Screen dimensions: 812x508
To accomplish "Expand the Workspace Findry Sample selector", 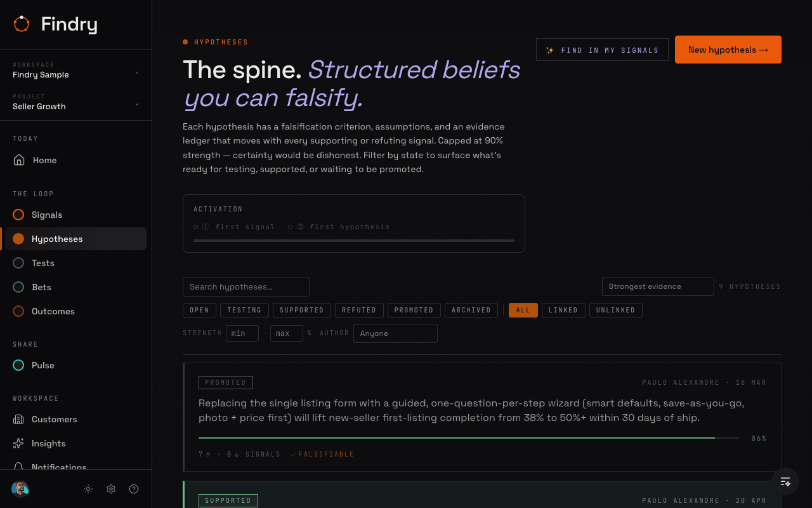I will tap(75, 70).
